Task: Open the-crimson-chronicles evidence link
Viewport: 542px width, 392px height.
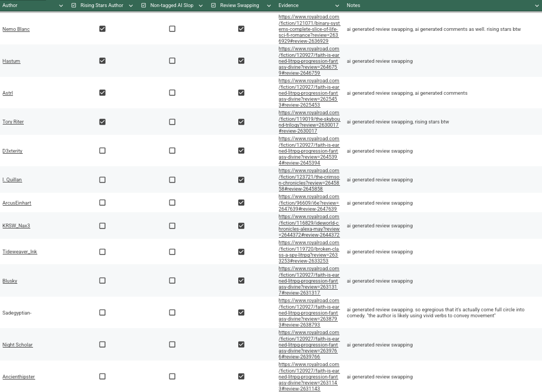Action: click(x=309, y=180)
